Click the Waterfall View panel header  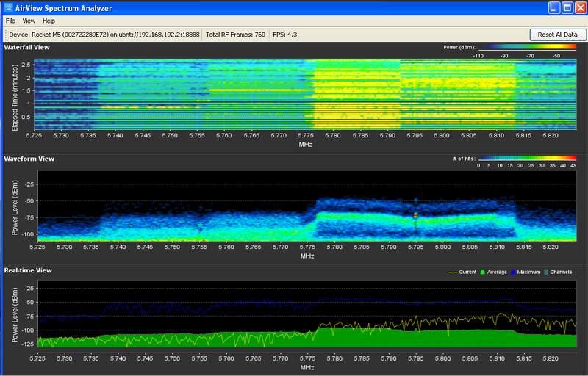[27, 46]
